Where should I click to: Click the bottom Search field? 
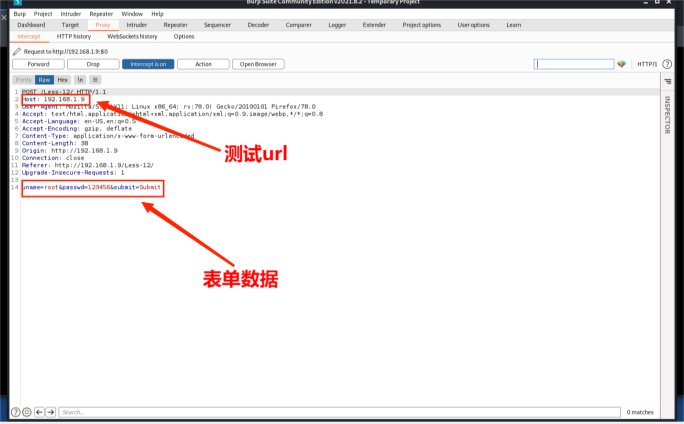pyautogui.click(x=339, y=412)
